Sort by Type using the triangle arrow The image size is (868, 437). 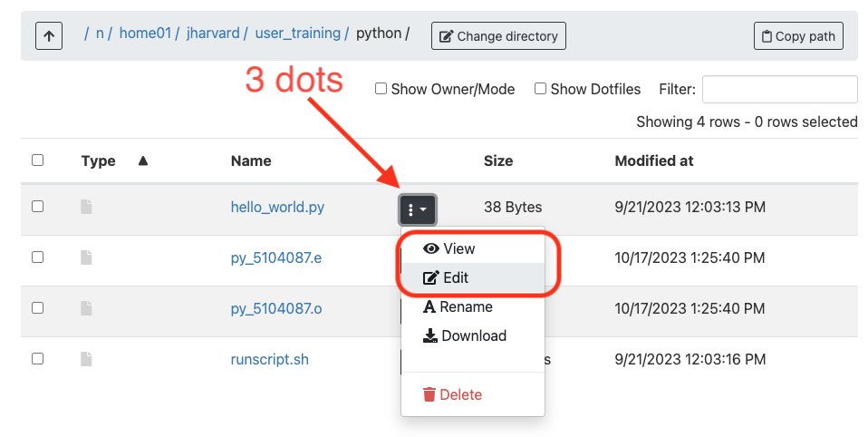click(142, 160)
